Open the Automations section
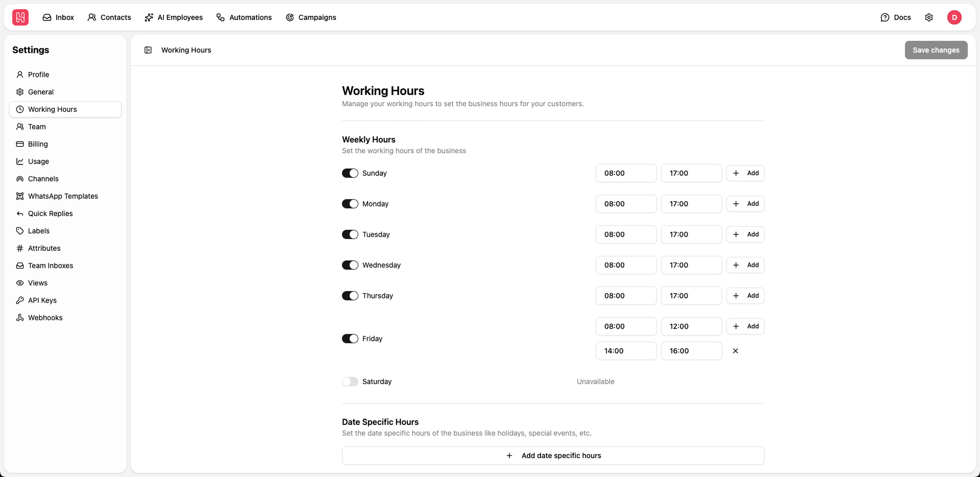This screenshot has width=980, height=477. pyautogui.click(x=244, y=17)
